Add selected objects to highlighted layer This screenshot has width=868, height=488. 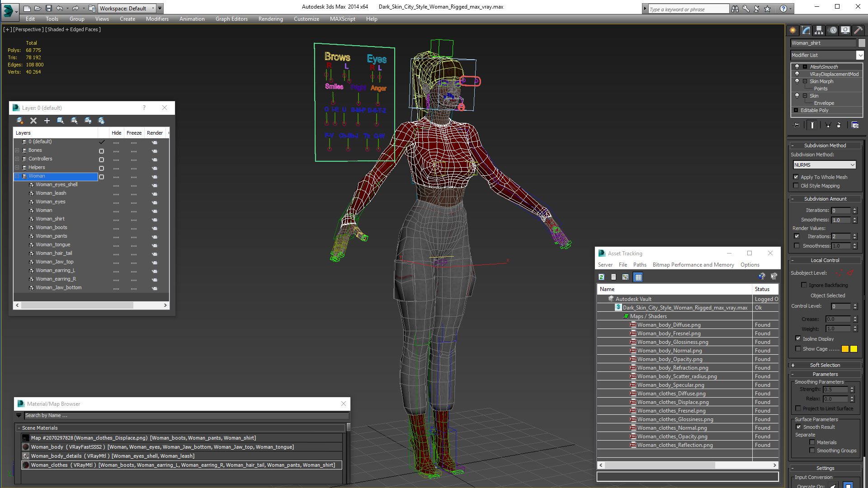47,121
